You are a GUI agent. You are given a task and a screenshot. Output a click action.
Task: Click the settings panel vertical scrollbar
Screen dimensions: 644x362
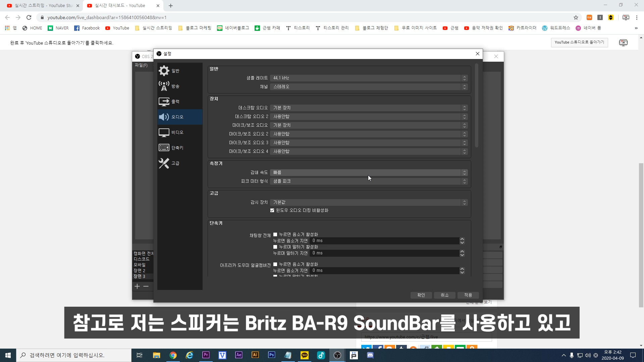(477, 105)
